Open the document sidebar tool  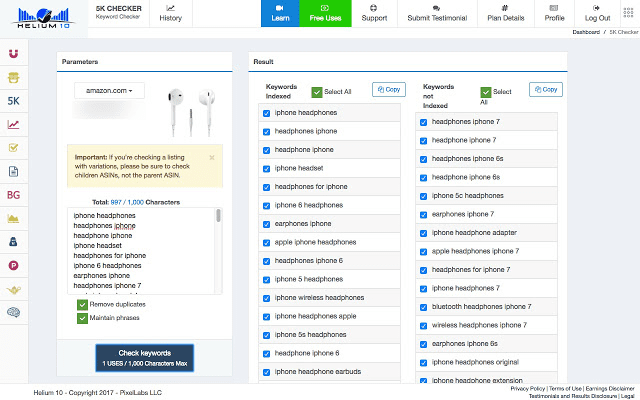(13, 171)
